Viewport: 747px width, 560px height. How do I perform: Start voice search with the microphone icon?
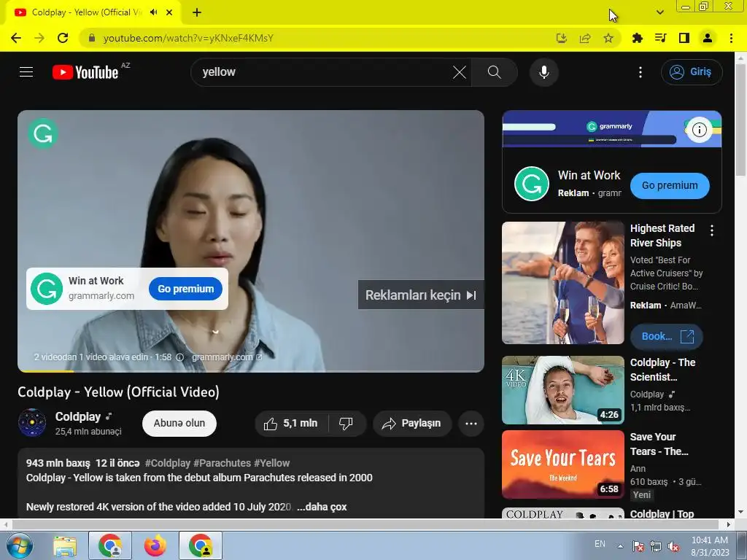[544, 72]
